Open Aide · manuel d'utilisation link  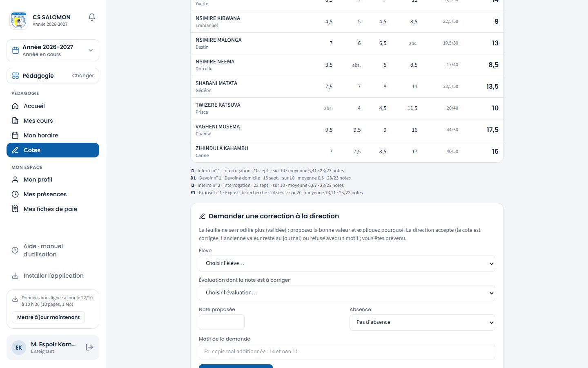pos(53,250)
